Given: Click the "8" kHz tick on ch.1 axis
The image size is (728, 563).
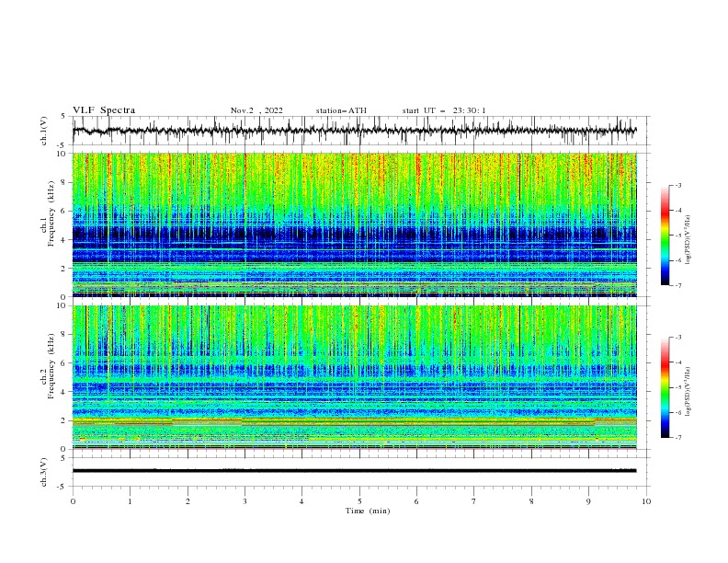Looking at the screenshot, I should pyautogui.click(x=64, y=182).
